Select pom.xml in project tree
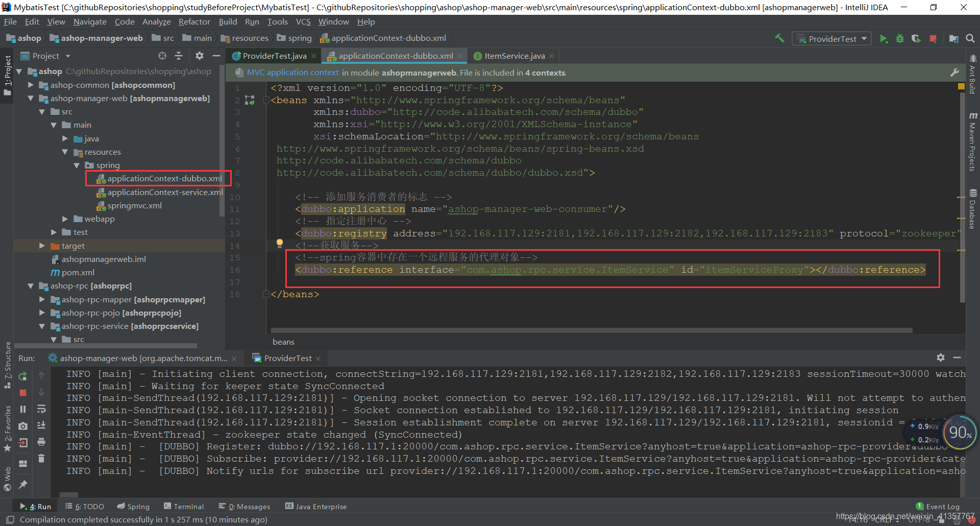Image resolution: width=980 pixels, height=526 pixels. pyautogui.click(x=78, y=272)
